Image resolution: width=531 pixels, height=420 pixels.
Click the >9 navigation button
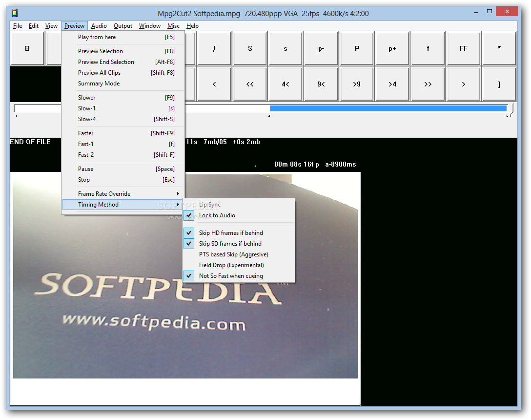point(357,84)
